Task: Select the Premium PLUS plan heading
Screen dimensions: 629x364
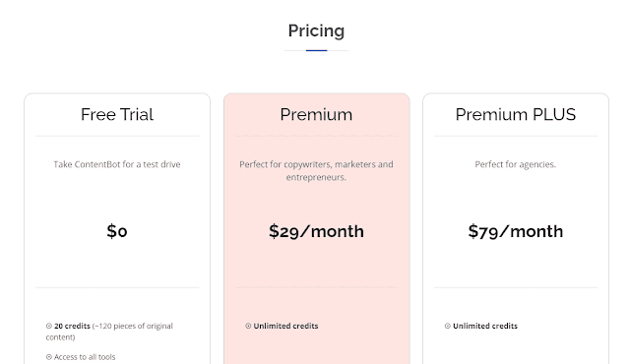Action: click(x=516, y=115)
